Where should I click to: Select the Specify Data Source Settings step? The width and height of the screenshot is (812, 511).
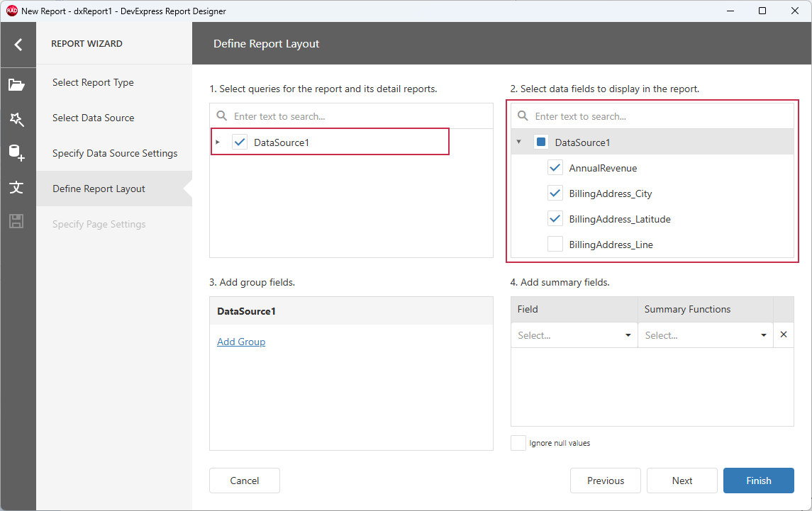113,153
